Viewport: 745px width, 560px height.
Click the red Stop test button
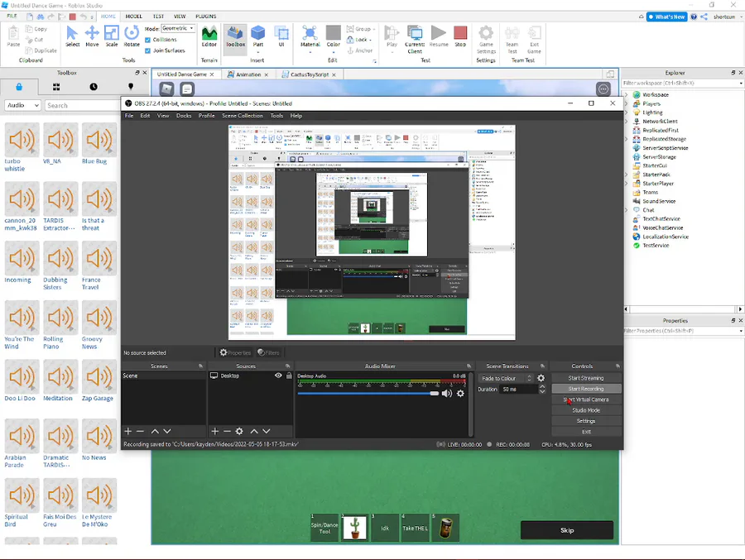[x=460, y=36]
